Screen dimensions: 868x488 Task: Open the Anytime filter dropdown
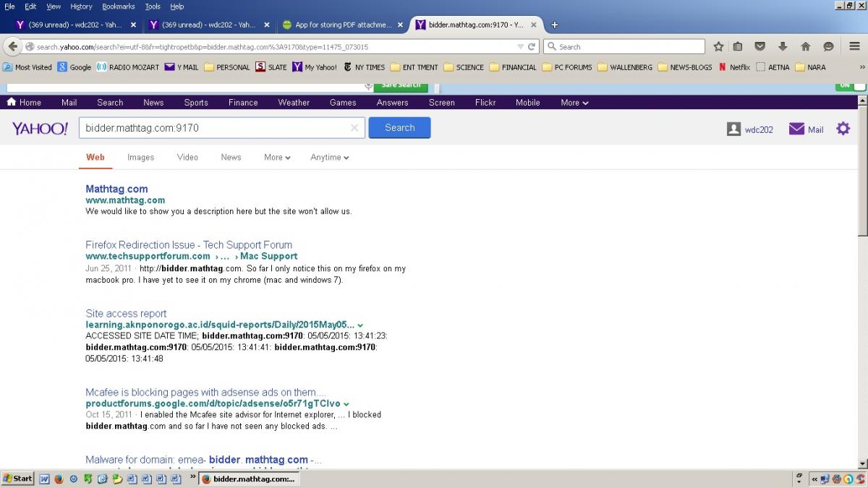tap(330, 157)
